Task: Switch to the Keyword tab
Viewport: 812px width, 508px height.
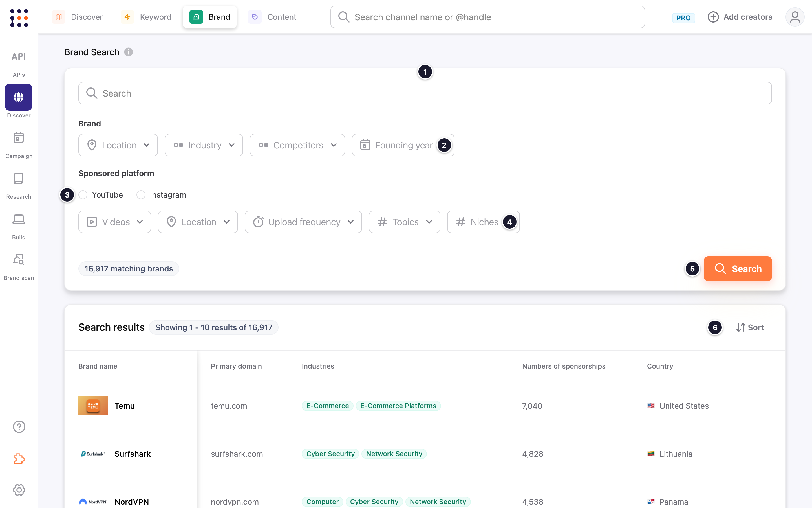Action: pyautogui.click(x=146, y=17)
